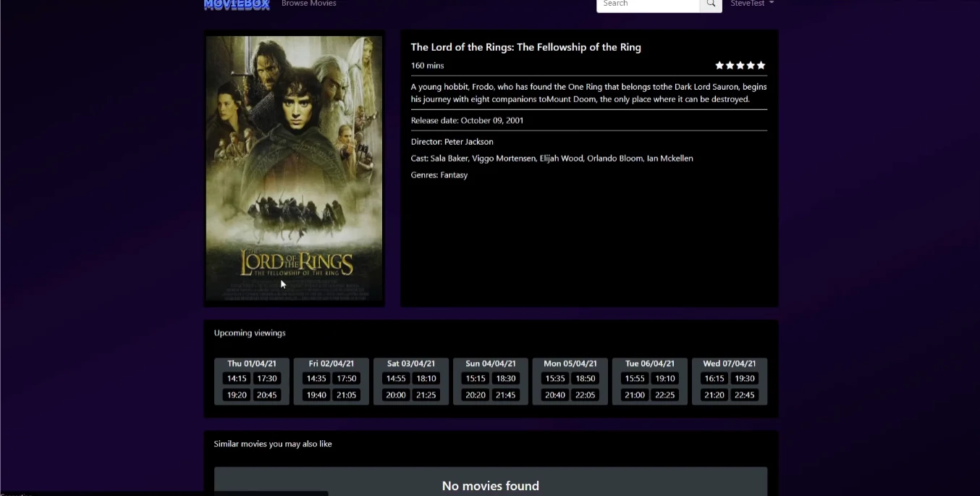This screenshot has width=980, height=496.
Task: Pick the 21:20 Wednesday showing
Action: point(714,395)
